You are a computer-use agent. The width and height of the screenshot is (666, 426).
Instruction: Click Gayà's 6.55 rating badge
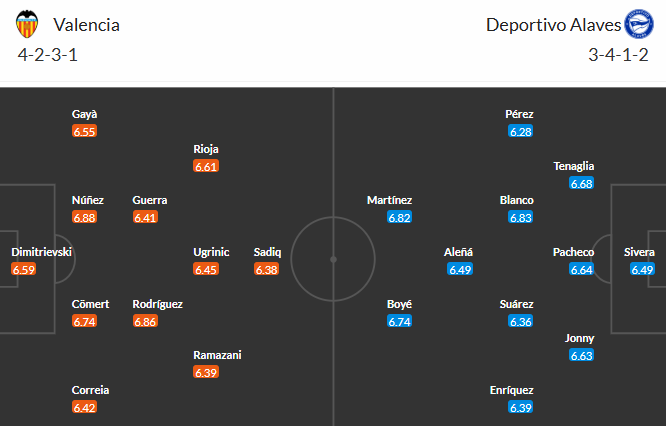84,131
